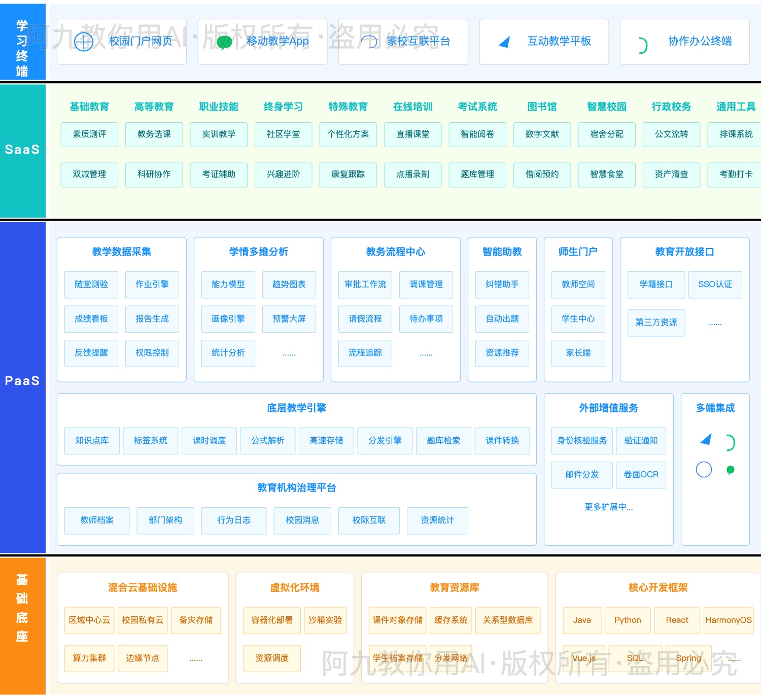Click the green arc icon beside 协作办公终端

[x=643, y=46]
